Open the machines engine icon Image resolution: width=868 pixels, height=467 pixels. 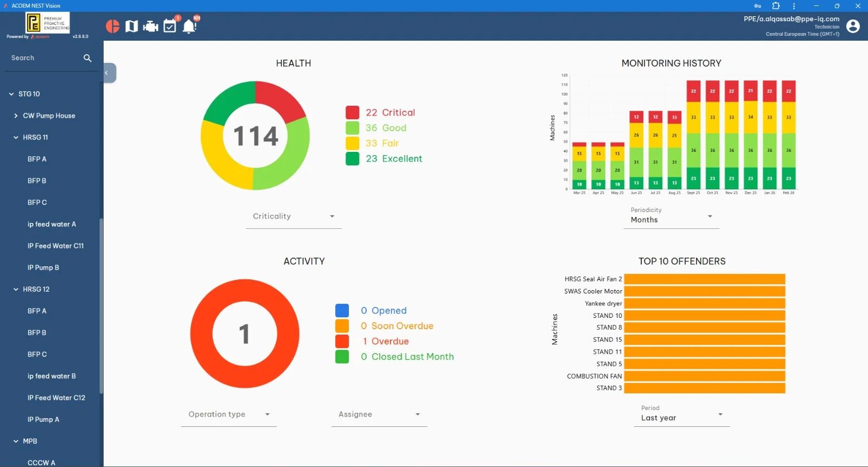tap(151, 26)
